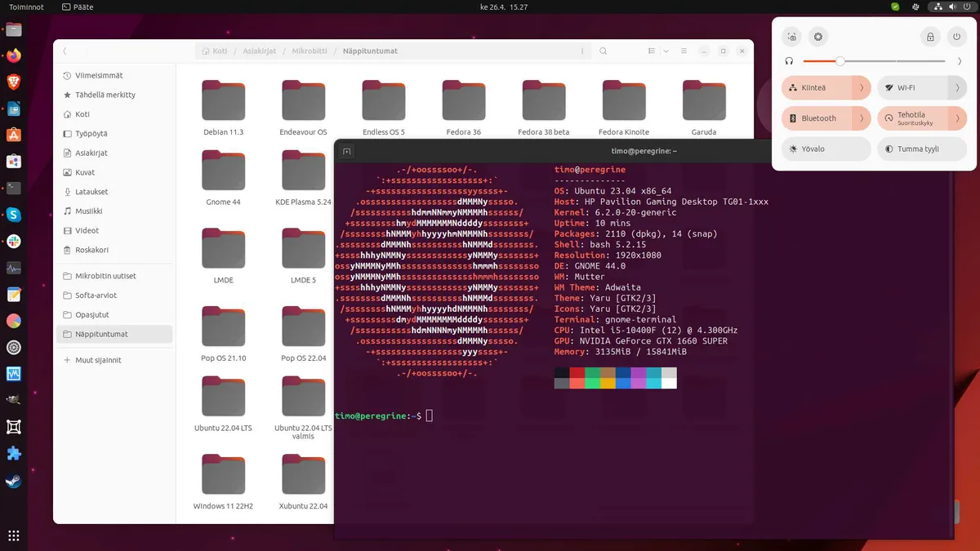The height and width of the screenshot is (551, 980).
Task: Expand the volume output chevron
Action: [960, 61]
